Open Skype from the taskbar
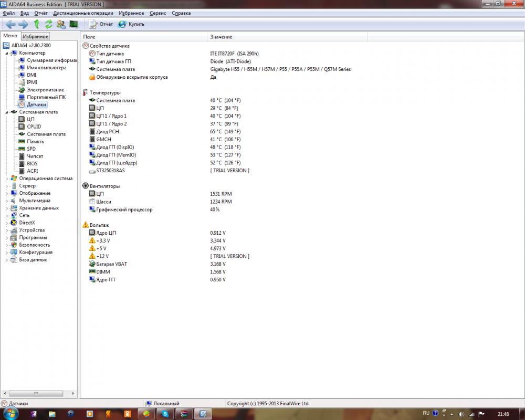Image resolution: width=525 pixels, height=420 pixels. point(165,414)
